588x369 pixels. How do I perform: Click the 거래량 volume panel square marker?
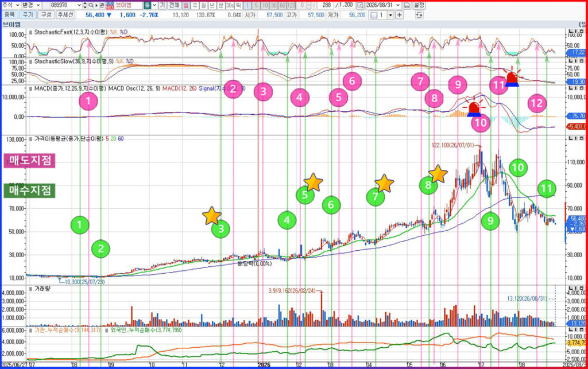[x=31, y=289]
